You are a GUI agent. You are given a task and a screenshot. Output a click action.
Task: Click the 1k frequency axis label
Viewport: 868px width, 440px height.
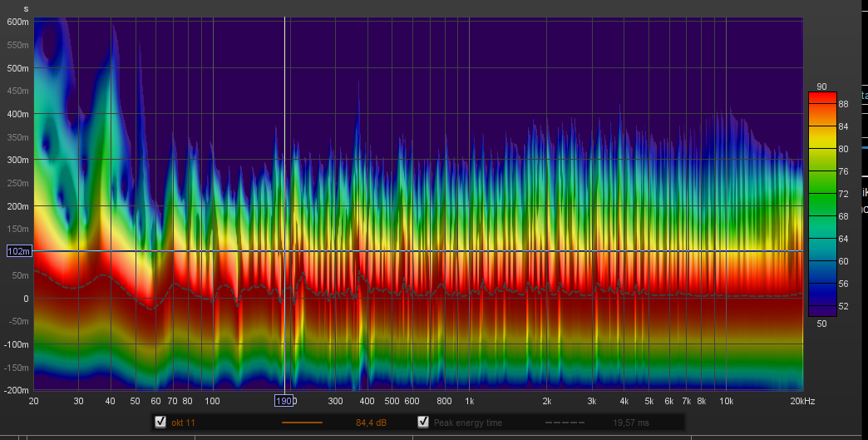tap(470, 401)
